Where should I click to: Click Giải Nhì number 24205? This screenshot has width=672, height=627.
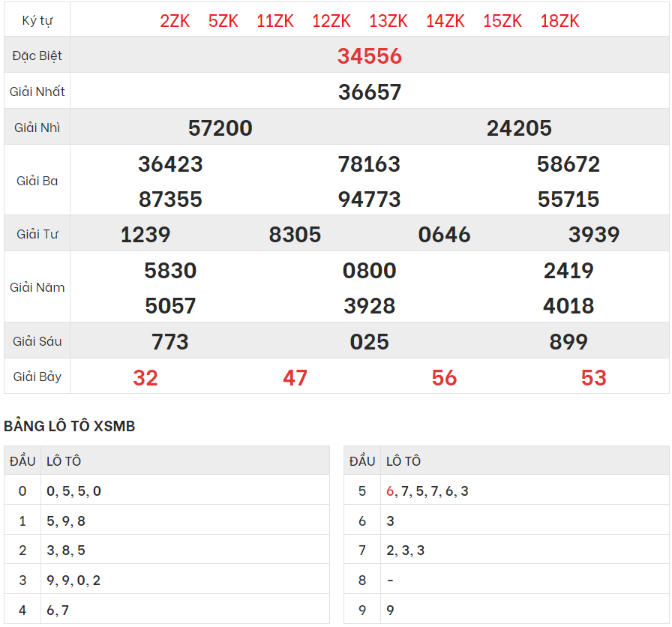pyautogui.click(x=519, y=128)
